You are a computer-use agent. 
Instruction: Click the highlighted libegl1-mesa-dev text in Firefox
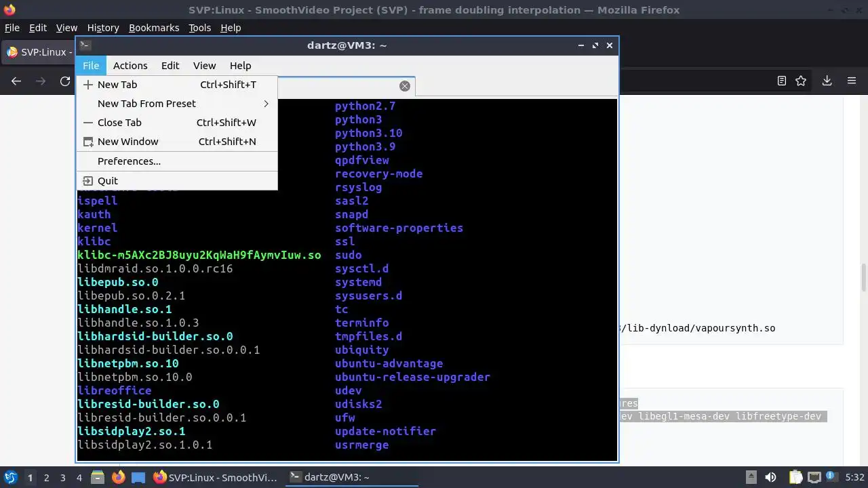(x=684, y=416)
